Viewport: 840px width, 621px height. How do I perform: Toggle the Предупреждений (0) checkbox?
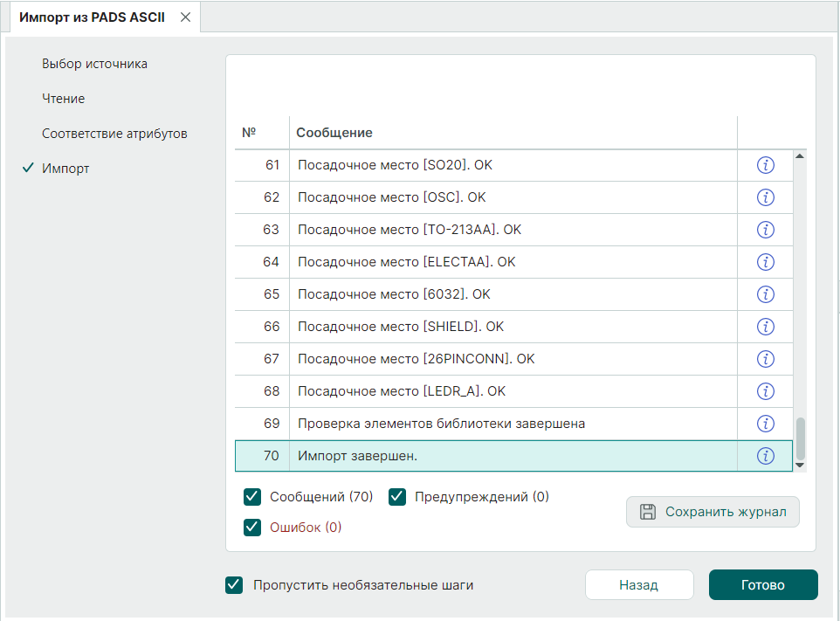coord(398,497)
